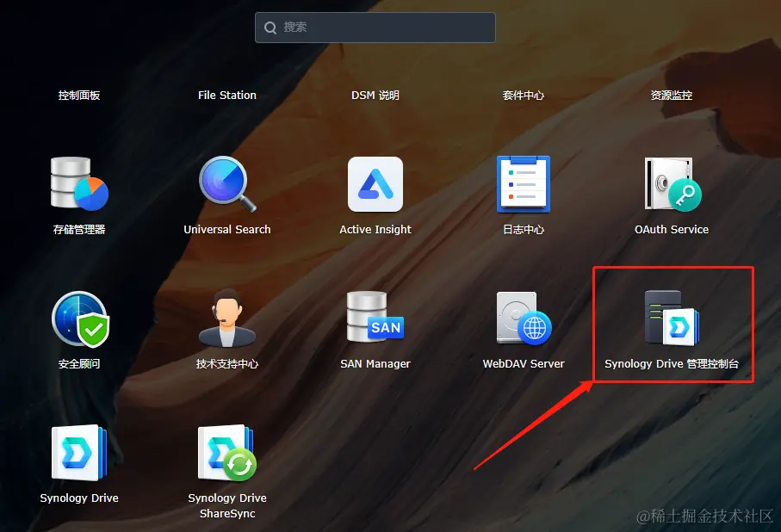Click the 存储管理器 text label

(x=79, y=230)
